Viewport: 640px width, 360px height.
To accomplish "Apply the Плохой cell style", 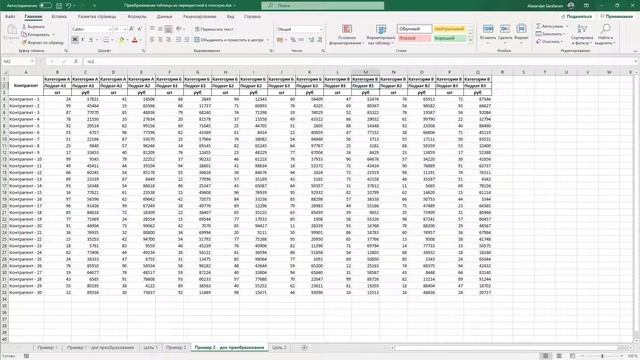I will click(x=414, y=38).
